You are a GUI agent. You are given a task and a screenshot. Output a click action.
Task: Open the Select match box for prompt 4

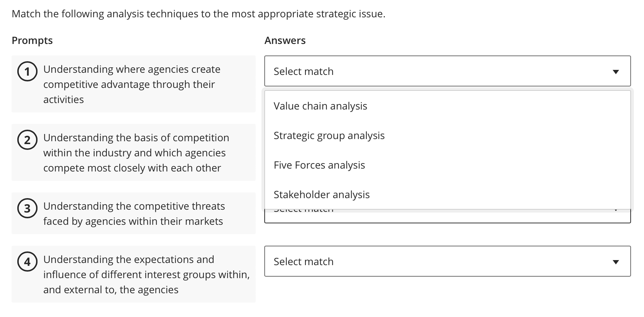tap(447, 262)
